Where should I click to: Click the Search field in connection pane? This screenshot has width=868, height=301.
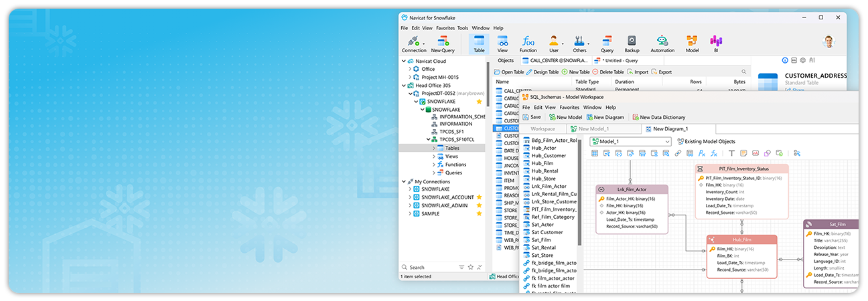pyautogui.click(x=429, y=267)
